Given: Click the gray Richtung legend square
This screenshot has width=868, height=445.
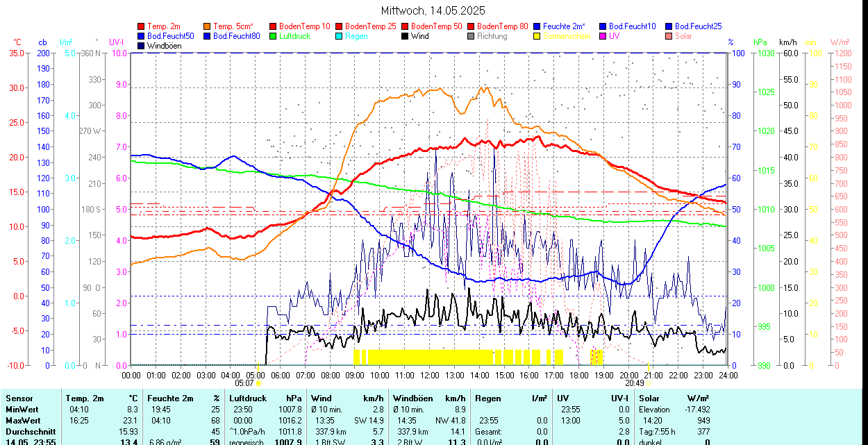Looking at the screenshot, I should click(x=471, y=36).
